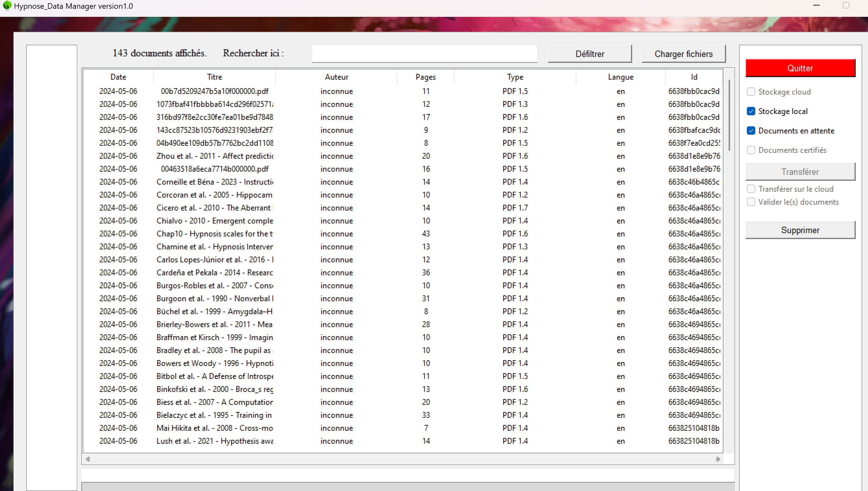Select row Bradley et al. - 2008

(403, 350)
